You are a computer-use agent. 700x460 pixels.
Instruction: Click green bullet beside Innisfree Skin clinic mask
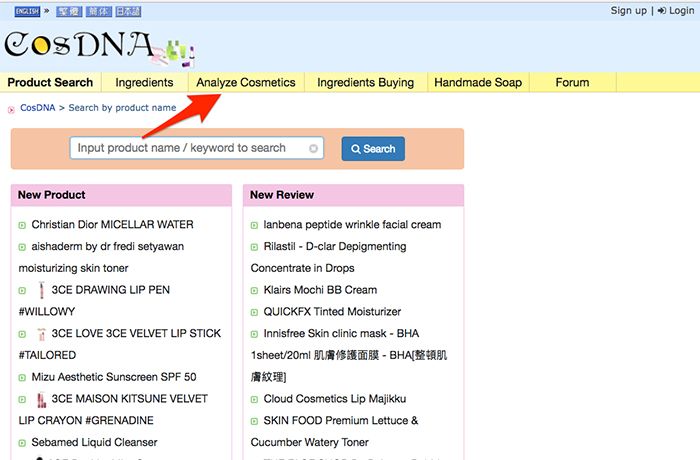[x=254, y=334]
